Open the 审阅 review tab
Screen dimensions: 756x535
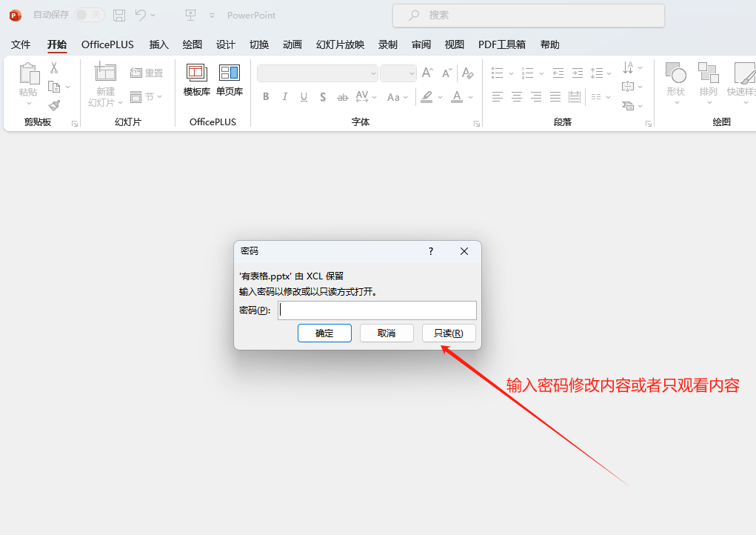tap(421, 44)
